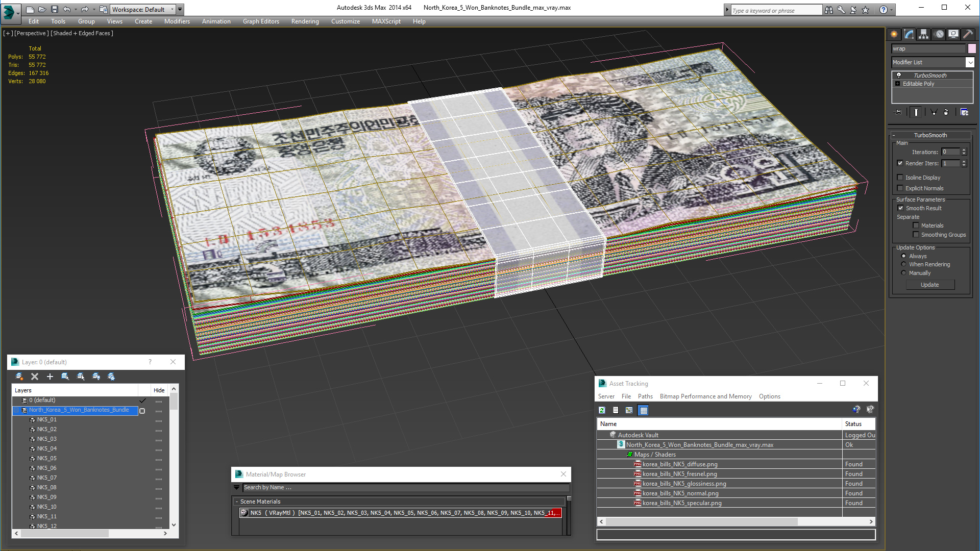Open the Utilities hammer panel tab

968,34
